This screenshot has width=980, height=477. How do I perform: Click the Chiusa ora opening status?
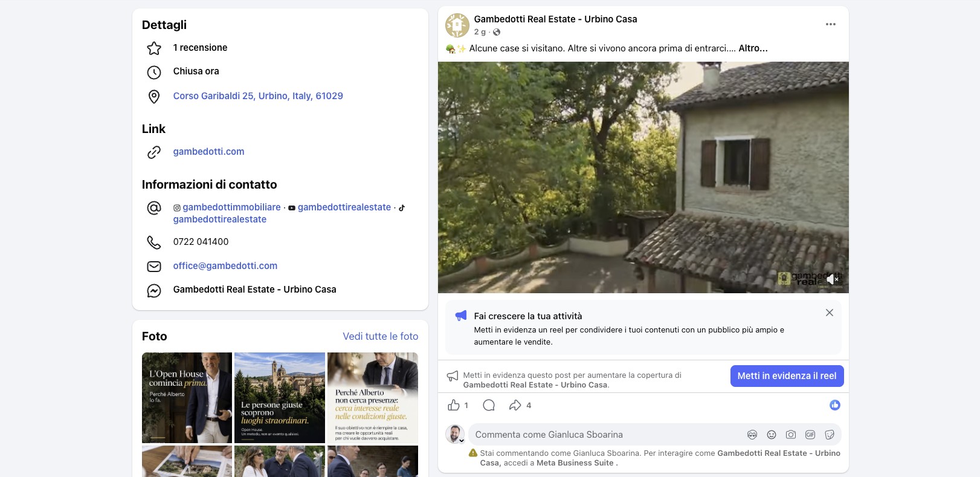(196, 71)
